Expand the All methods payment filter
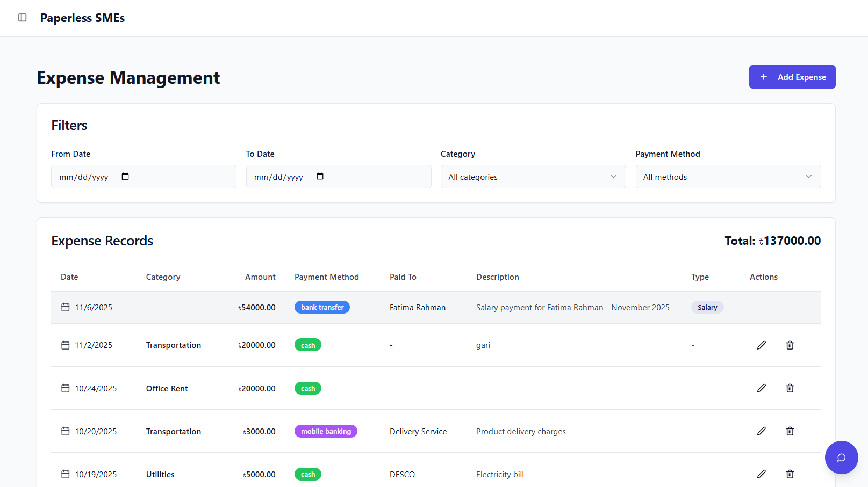This screenshot has height=487, width=868. pos(728,176)
